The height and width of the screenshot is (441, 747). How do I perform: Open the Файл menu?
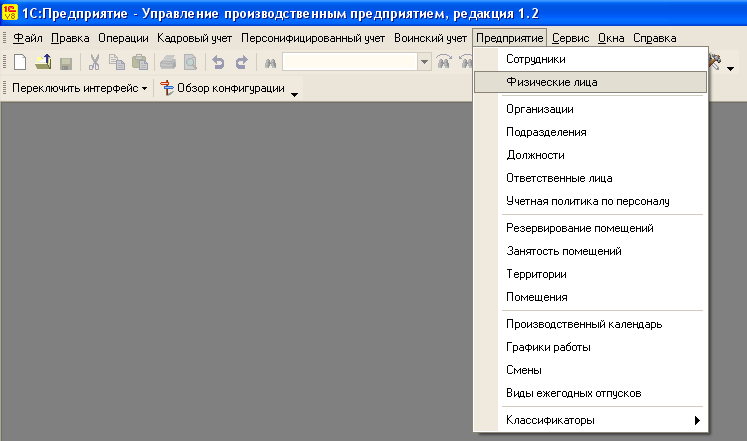pos(28,38)
